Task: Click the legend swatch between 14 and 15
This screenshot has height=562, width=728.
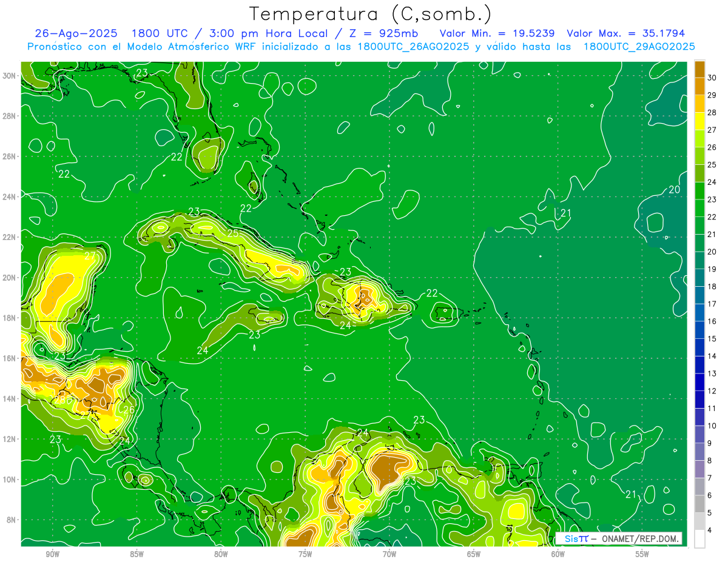Action: 699,347
